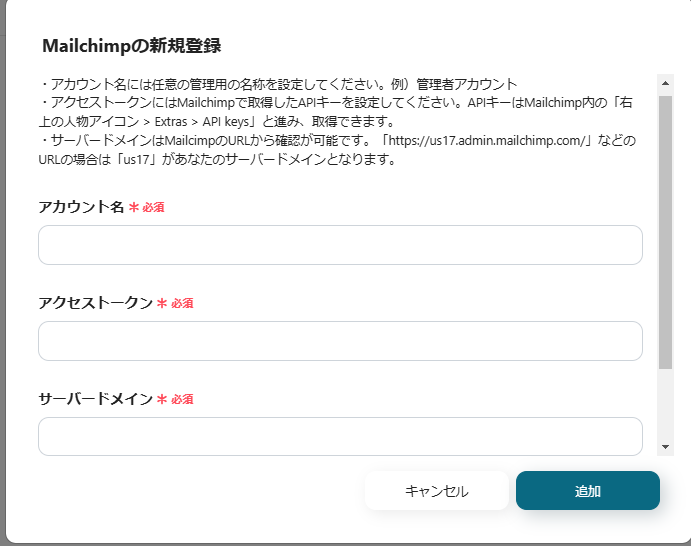Cancel with the キャンセル button
The image size is (691, 546).
[x=437, y=491]
